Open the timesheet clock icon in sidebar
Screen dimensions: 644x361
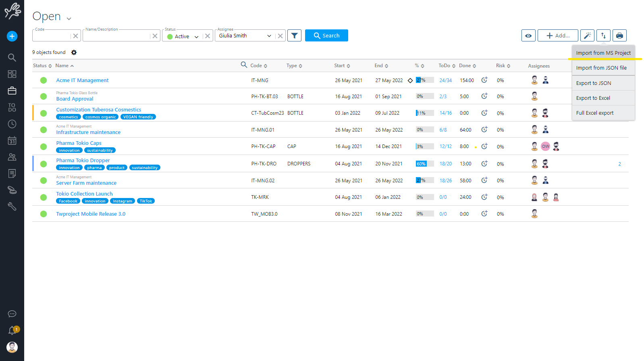(12, 124)
